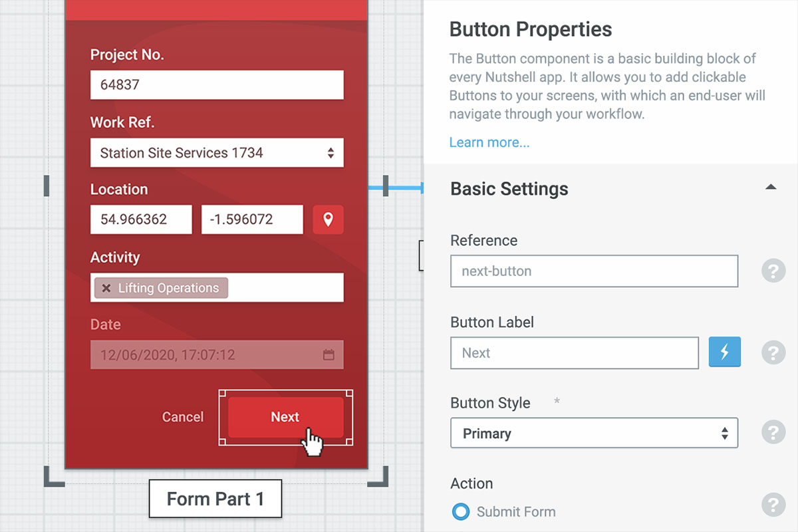Click the map pin location icon
The height and width of the screenshot is (532, 798).
pos(328,219)
